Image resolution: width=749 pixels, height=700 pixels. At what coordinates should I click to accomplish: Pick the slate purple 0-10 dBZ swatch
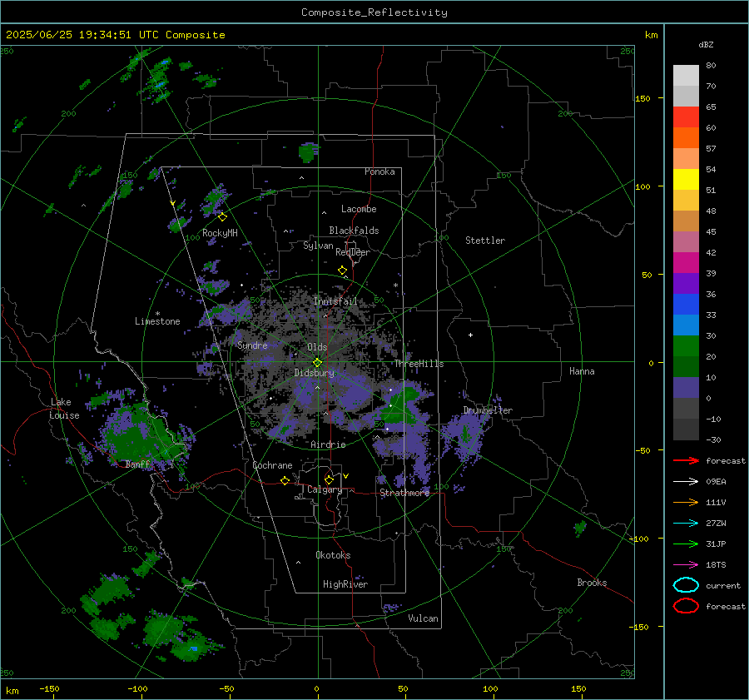pyautogui.click(x=686, y=388)
